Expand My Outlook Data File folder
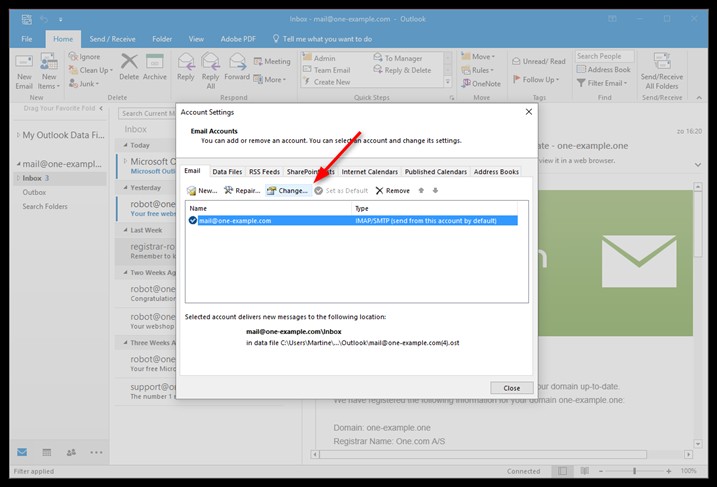Screen dimensions: 717x487 coord(18,135)
